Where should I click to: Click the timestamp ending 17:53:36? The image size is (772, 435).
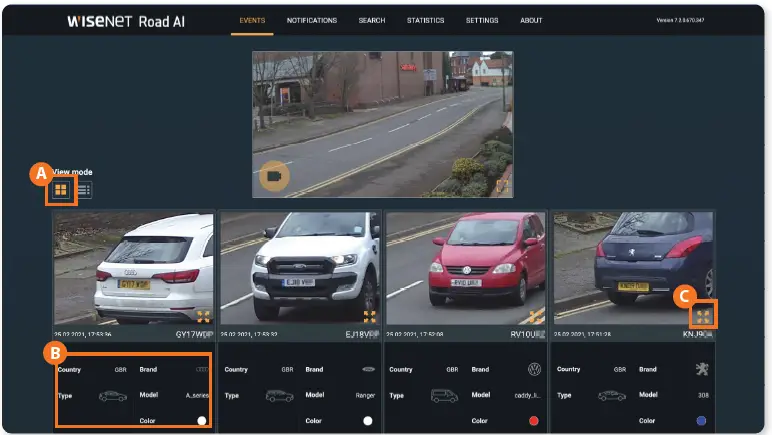coord(83,335)
